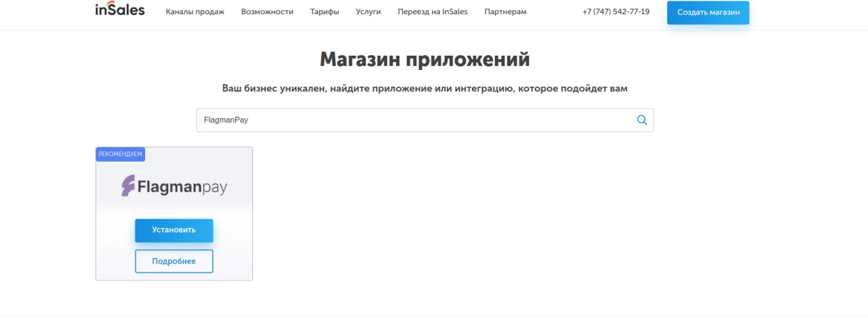This screenshot has height=328, width=868.
Task: Select the FlagmanPay app card tile
Action: [174, 214]
